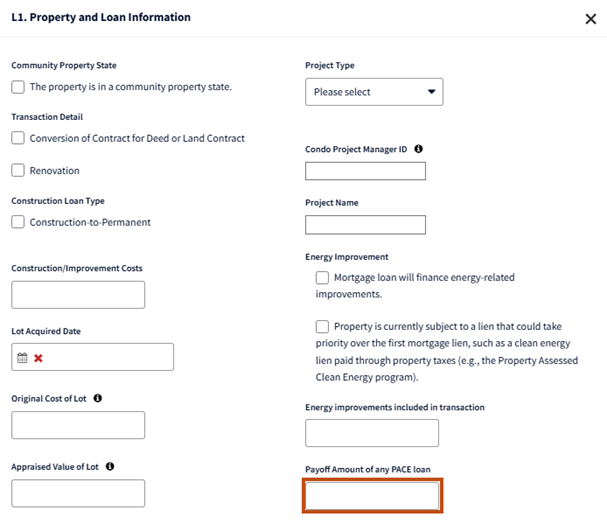Viewport: 607px width, 524px height.
Task: Open the Project Type dropdown
Action: [374, 92]
